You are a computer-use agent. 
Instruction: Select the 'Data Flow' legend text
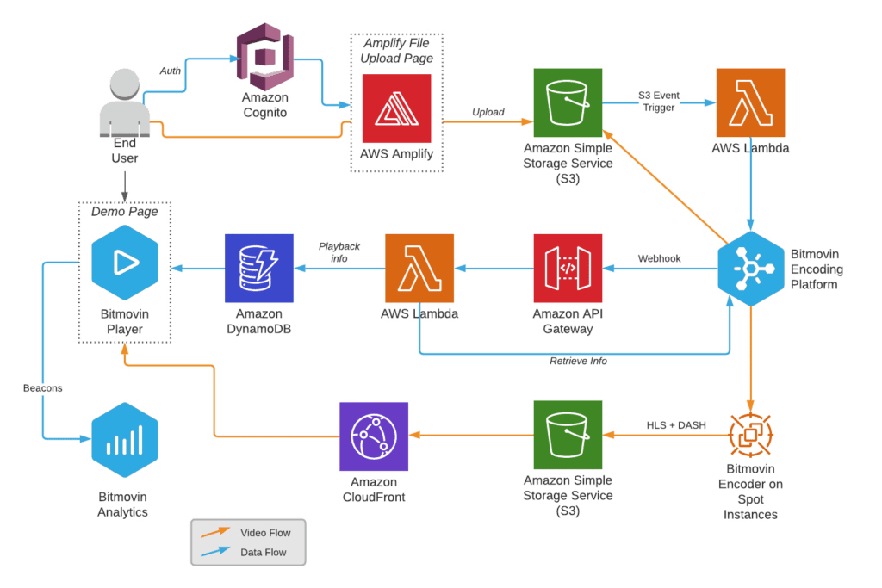click(263, 552)
